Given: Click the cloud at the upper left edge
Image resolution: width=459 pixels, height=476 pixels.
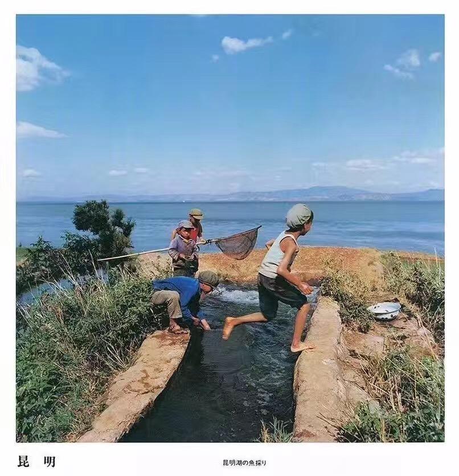Looking at the screenshot, I should (39, 68).
